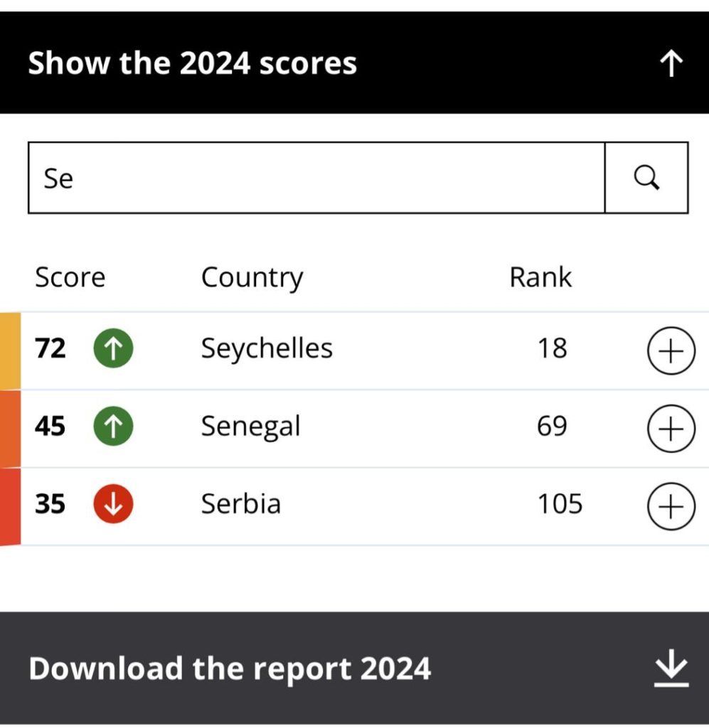Select the Serbia country name
709x728 pixels.
tap(241, 504)
